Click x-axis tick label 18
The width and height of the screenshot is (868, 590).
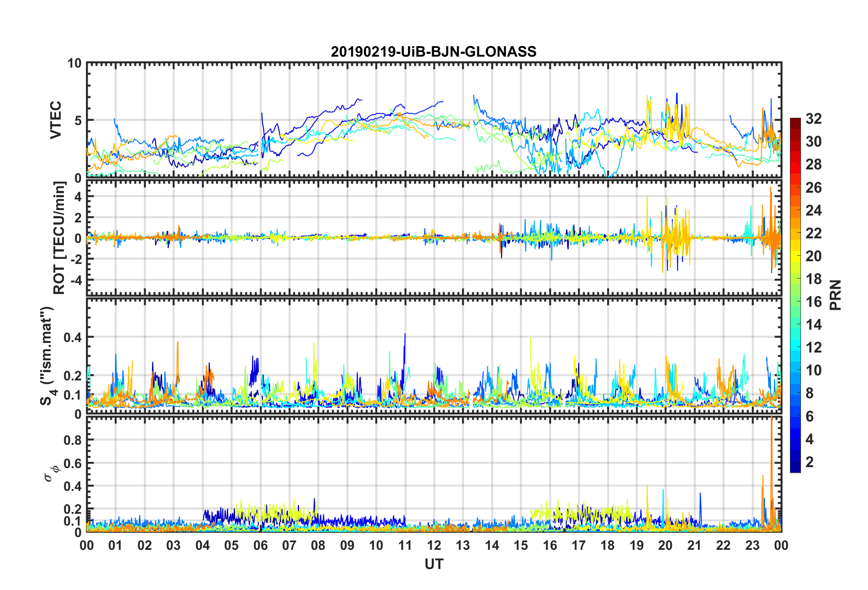607,545
